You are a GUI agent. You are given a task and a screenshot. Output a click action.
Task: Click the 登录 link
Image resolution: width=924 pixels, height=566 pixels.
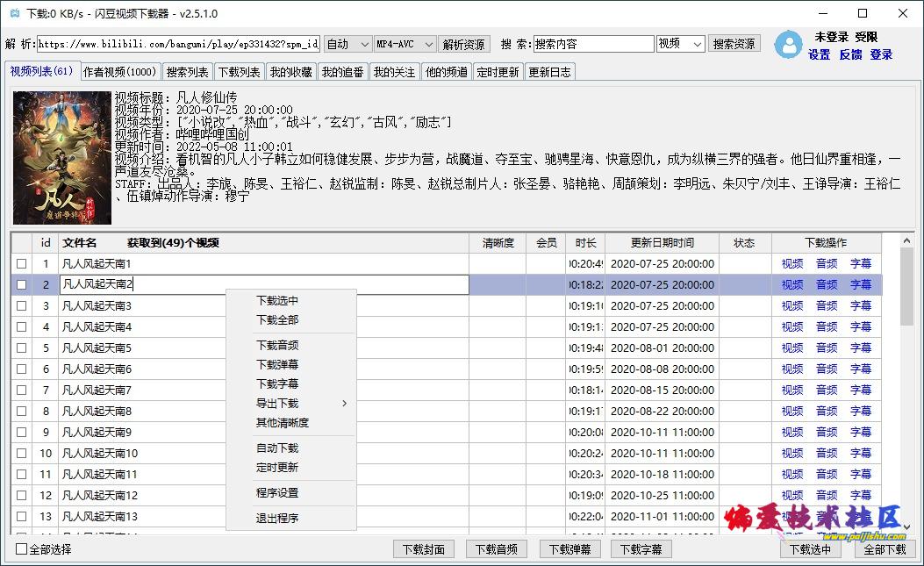[x=881, y=54]
